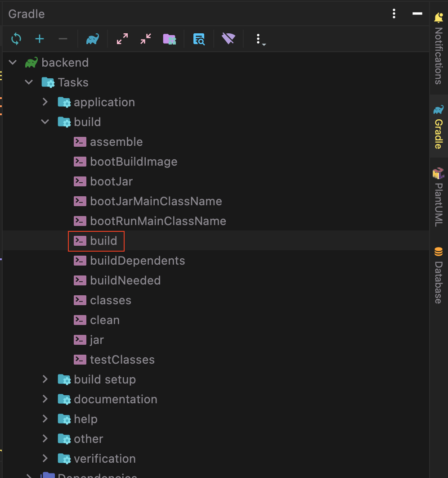This screenshot has width=448, height=478.
Task: Select the Gradle side tab
Action: [x=439, y=126]
